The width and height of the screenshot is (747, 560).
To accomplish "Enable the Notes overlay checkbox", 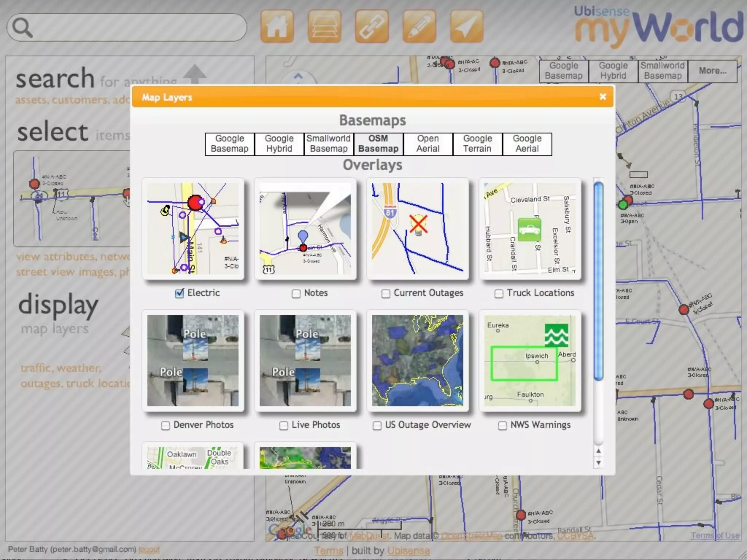I will click(296, 293).
